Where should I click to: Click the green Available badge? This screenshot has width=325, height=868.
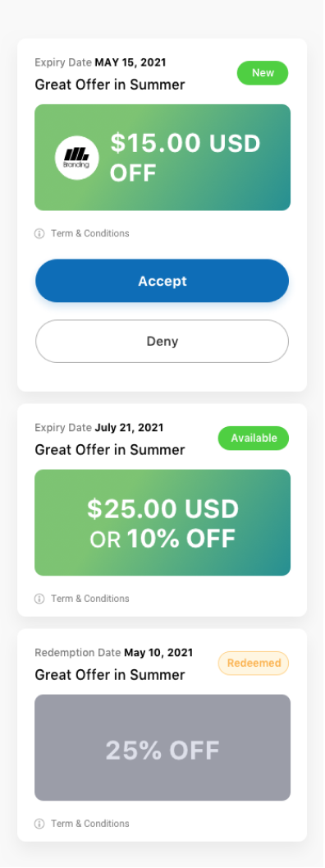click(254, 438)
